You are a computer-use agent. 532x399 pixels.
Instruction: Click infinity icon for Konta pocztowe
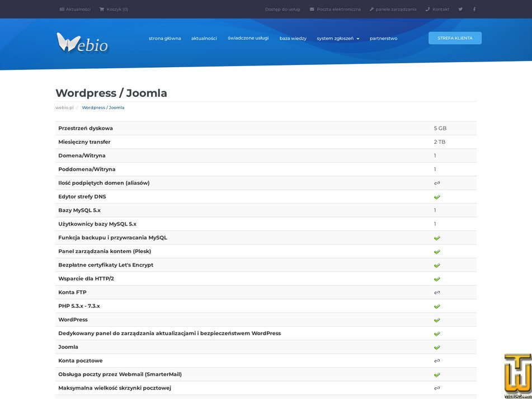point(437,361)
